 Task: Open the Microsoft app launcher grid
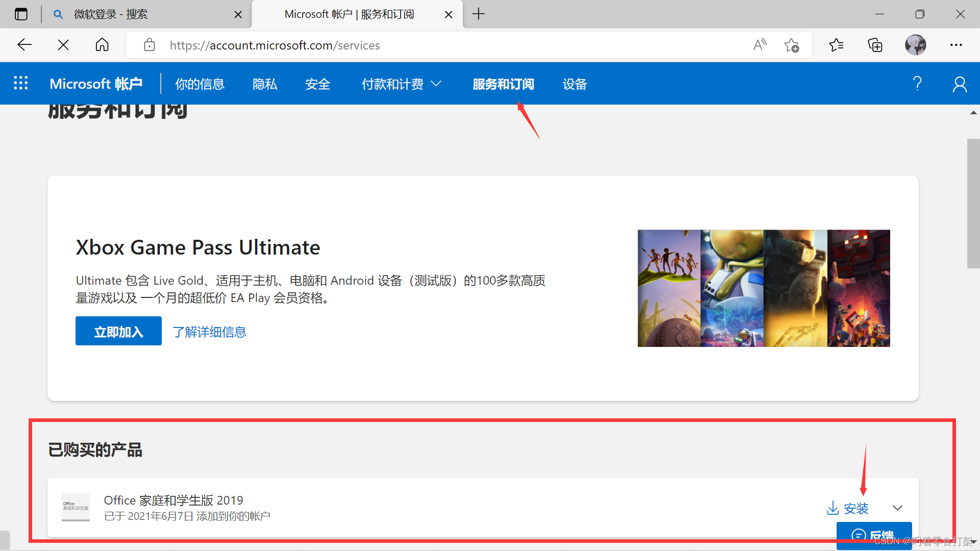click(x=21, y=83)
